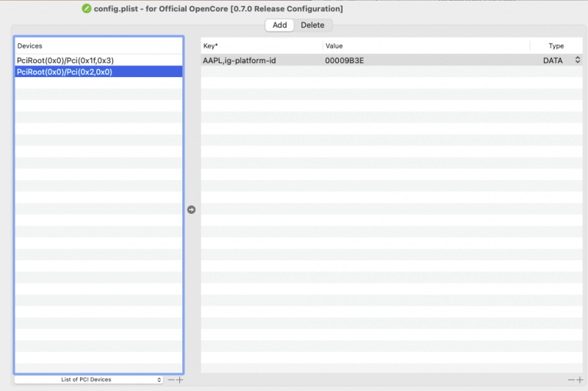Click the Value column header
This screenshot has height=391, width=588.
tap(426, 46)
